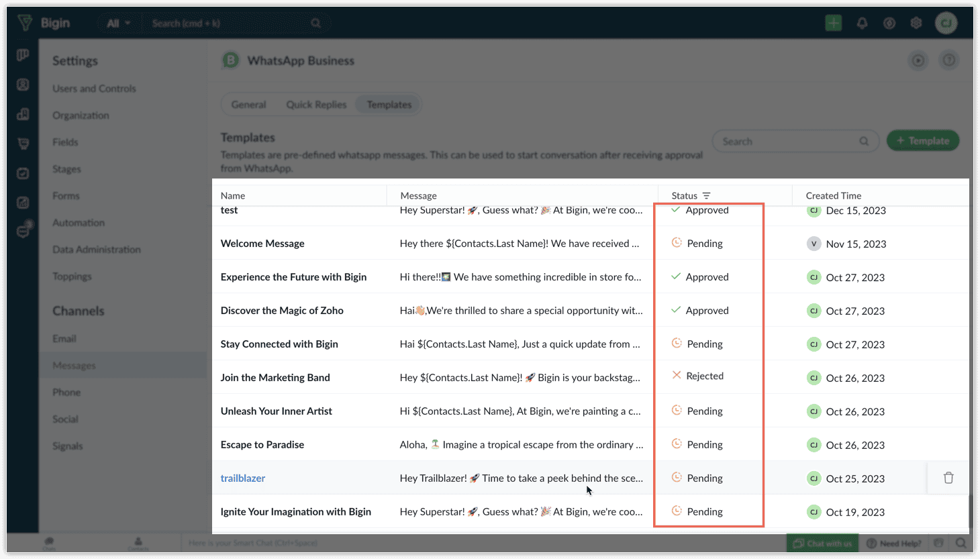Image resolution: width=980 pixels, height=559 pixels.
Task: Open Phone channel settings
Action: pos(66,393)
